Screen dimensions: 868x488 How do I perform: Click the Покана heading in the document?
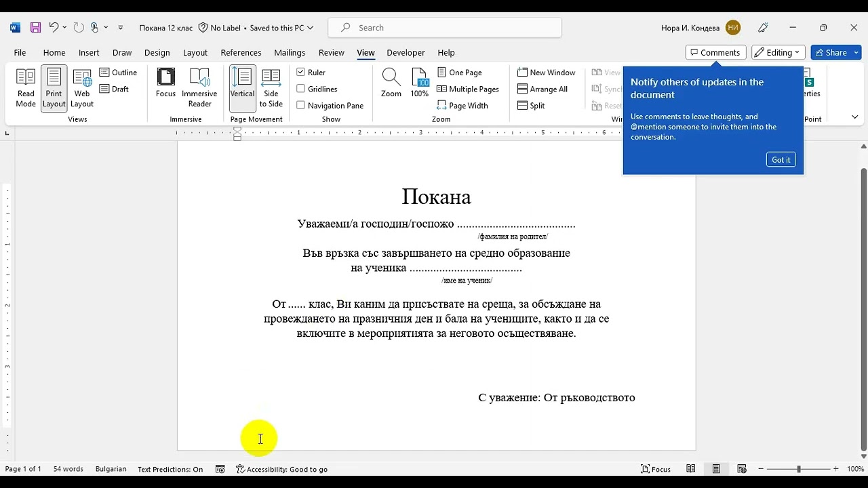point(436,197)
